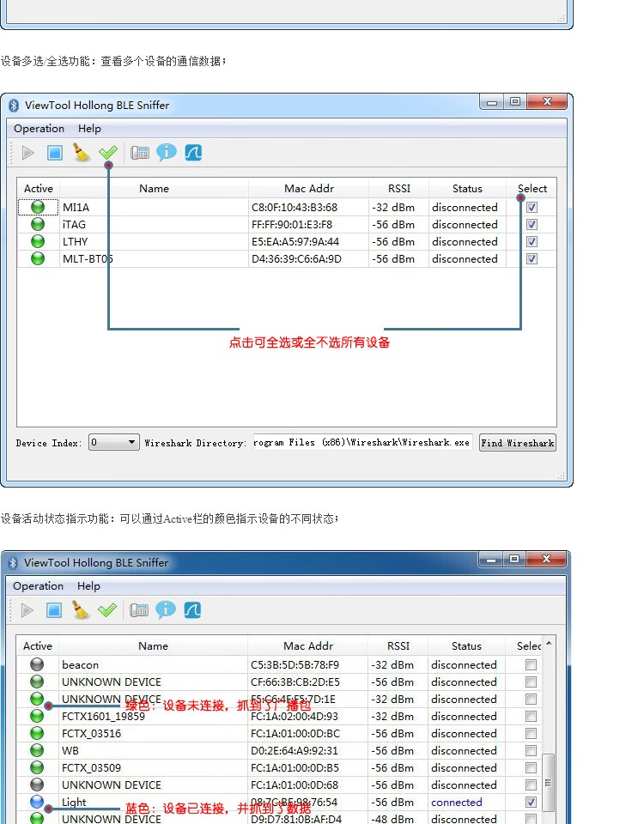The image size is (644, 824).
Task: Click Wireshark fin icon in lower window toolbar
Action: [x=192, y=610]
